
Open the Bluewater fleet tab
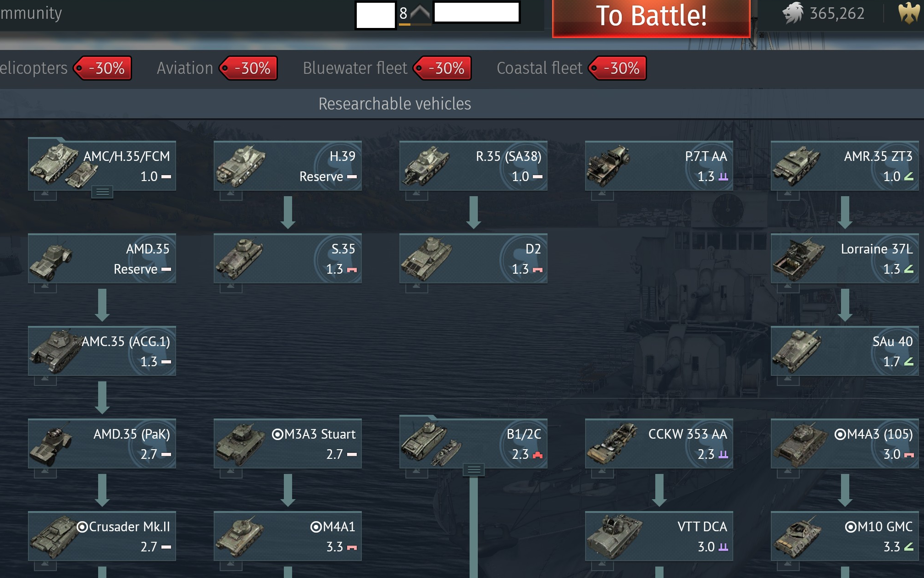point(355,68)
